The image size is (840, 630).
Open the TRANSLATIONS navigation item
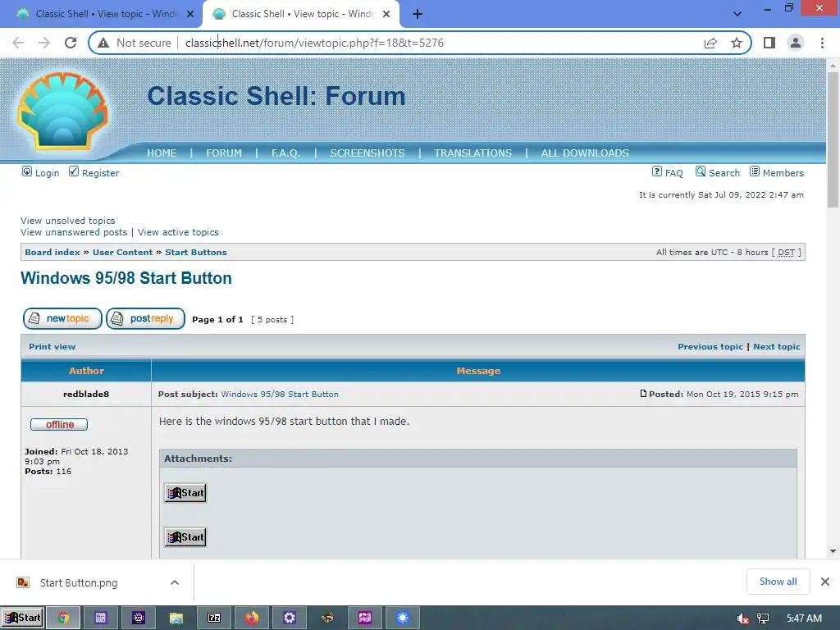473,153
